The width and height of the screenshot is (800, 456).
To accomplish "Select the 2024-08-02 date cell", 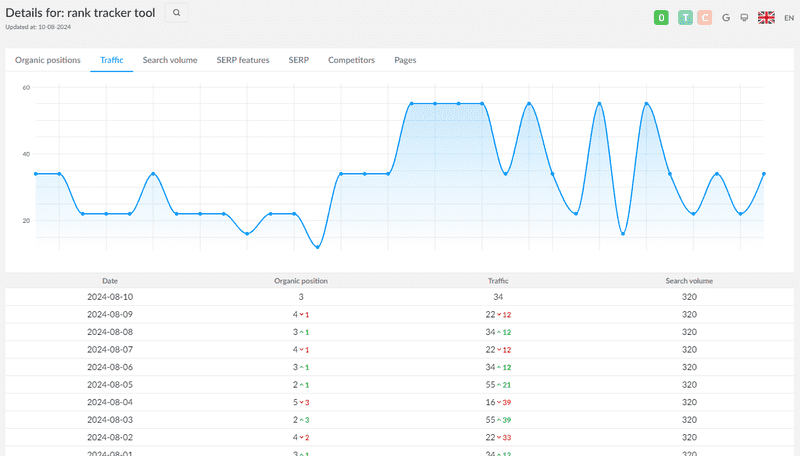I will click(x=110, y=438).
